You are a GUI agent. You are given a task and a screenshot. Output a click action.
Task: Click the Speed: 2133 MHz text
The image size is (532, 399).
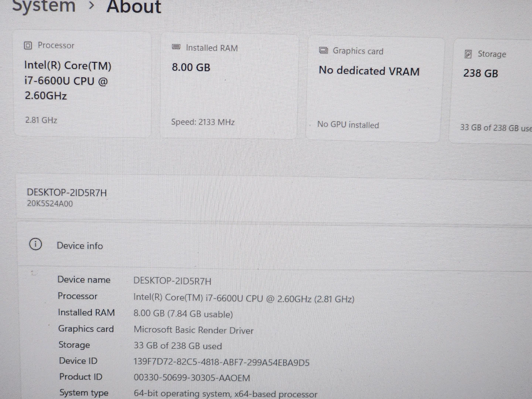tap(203, 122)
